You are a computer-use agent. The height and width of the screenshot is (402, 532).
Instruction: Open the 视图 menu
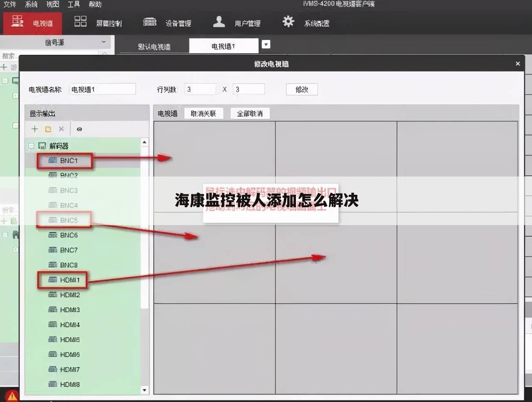pyautogui.click(x=52, y=4)
